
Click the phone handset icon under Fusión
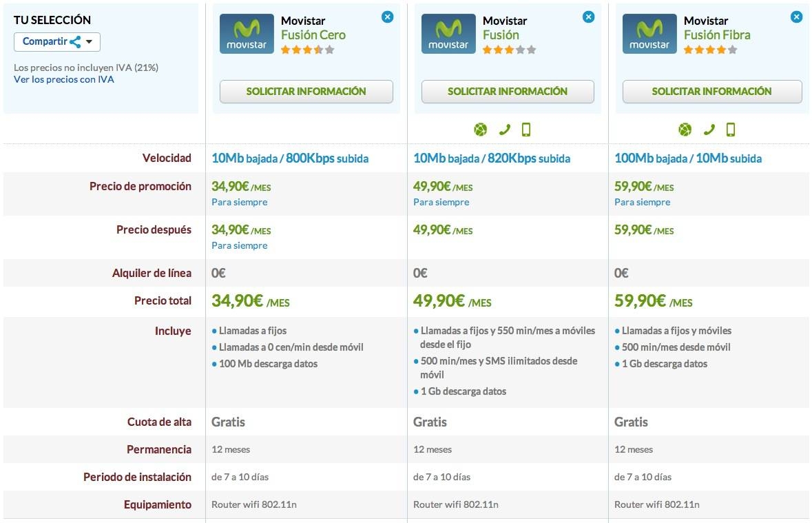click(x=504, y=130)
